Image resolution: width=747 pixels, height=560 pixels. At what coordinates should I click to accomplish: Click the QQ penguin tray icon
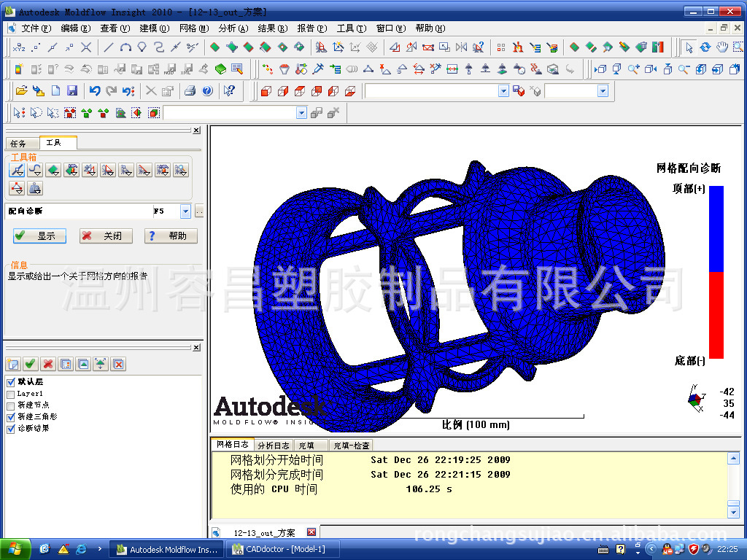click(x=667, y=549)
